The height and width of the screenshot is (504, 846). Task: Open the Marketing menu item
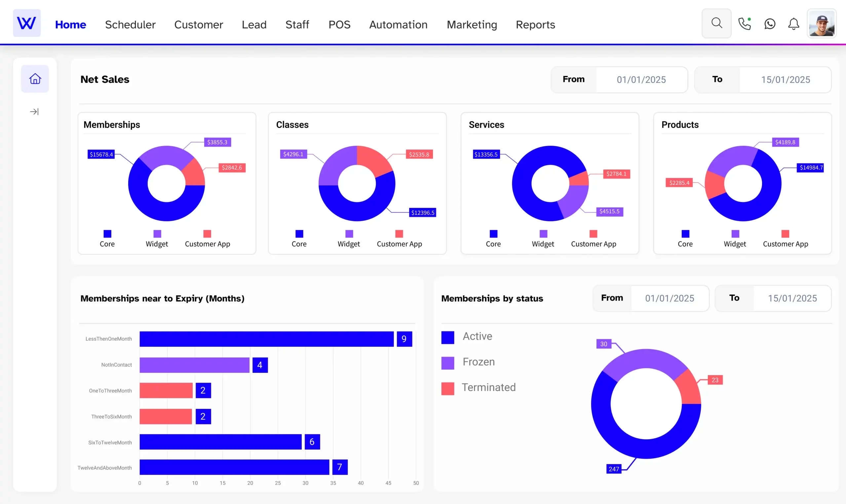pyautogui.click(x=472, y=24)
